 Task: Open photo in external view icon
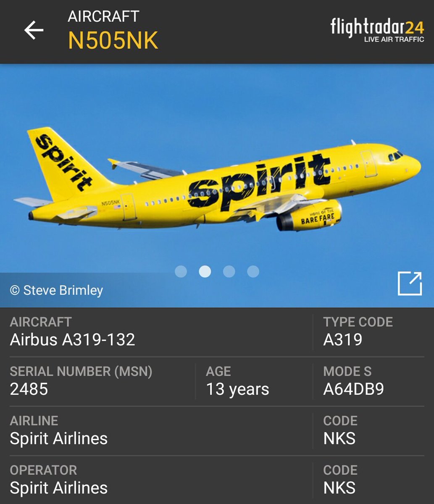tap(410, 283)
